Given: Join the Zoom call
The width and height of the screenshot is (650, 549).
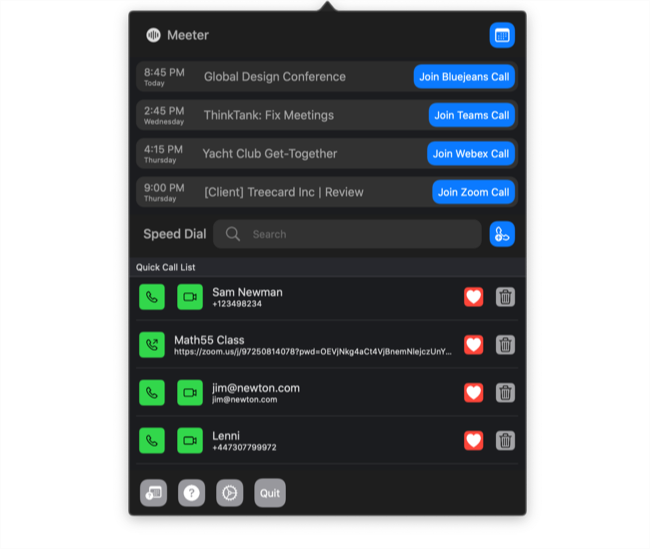Looking at the screenshot, I should click(473, 192).
